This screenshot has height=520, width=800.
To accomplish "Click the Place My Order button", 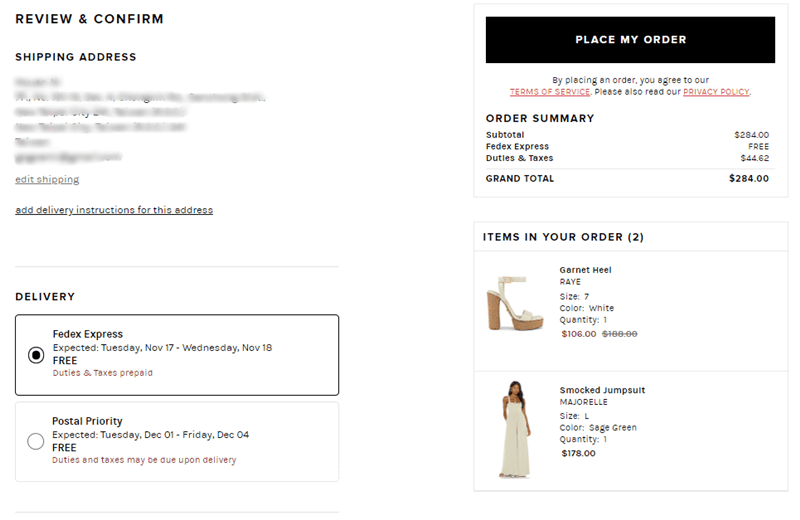I will [630, 40].
